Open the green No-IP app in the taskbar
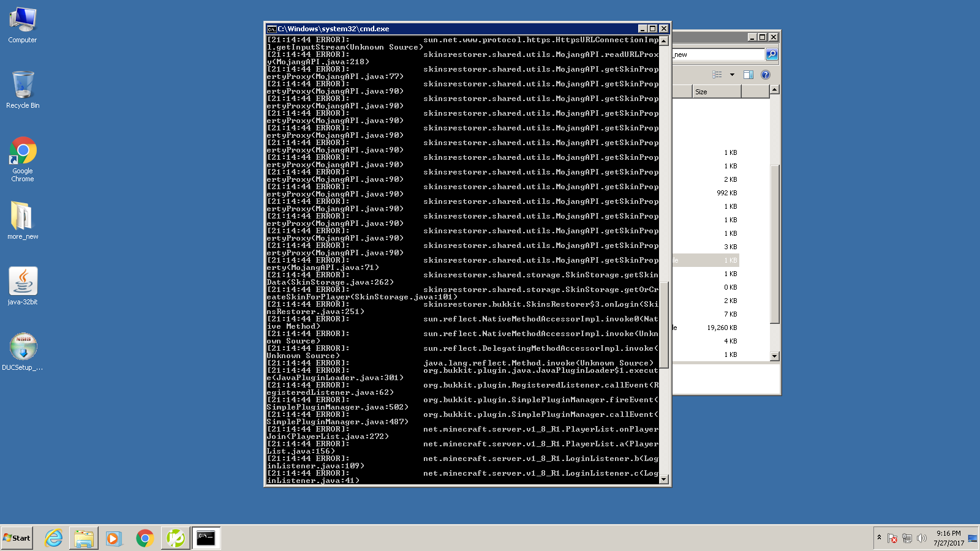Screen dimensions: 980x551 175,538
